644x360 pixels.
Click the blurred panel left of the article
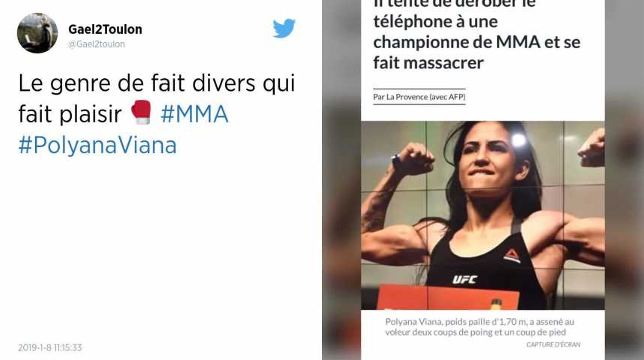pyautogui.click(x=341, y=180)
